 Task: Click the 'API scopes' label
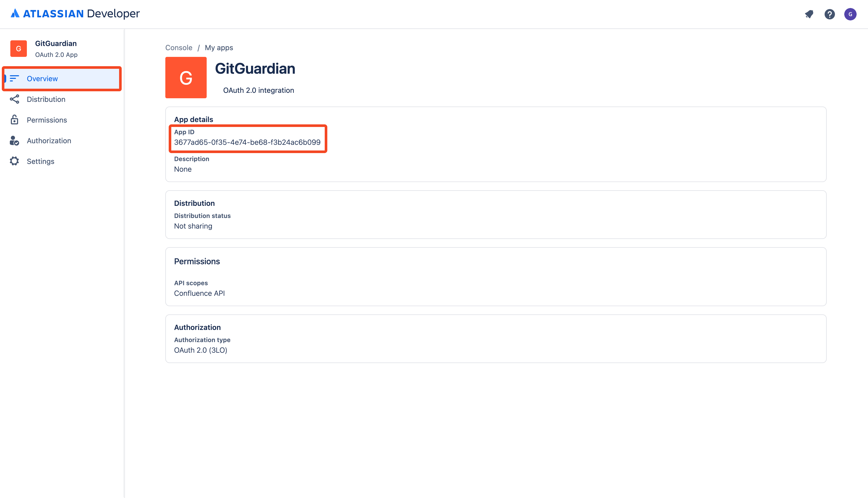coord(191,283)
